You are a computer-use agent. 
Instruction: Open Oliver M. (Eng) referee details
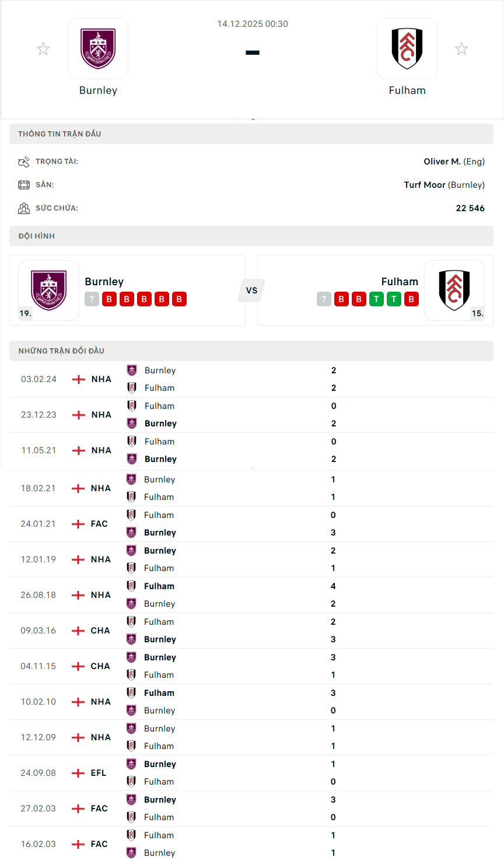[454, 161]
